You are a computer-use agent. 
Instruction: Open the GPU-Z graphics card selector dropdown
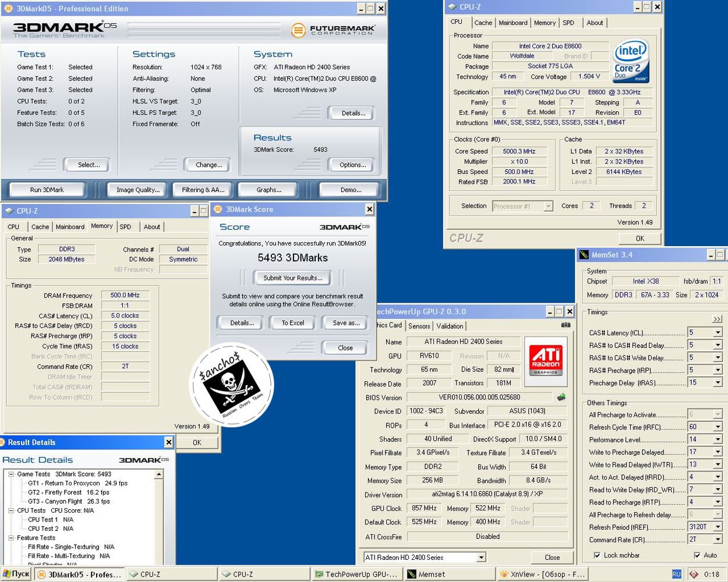pyautogui.click(x=481, y=558)
